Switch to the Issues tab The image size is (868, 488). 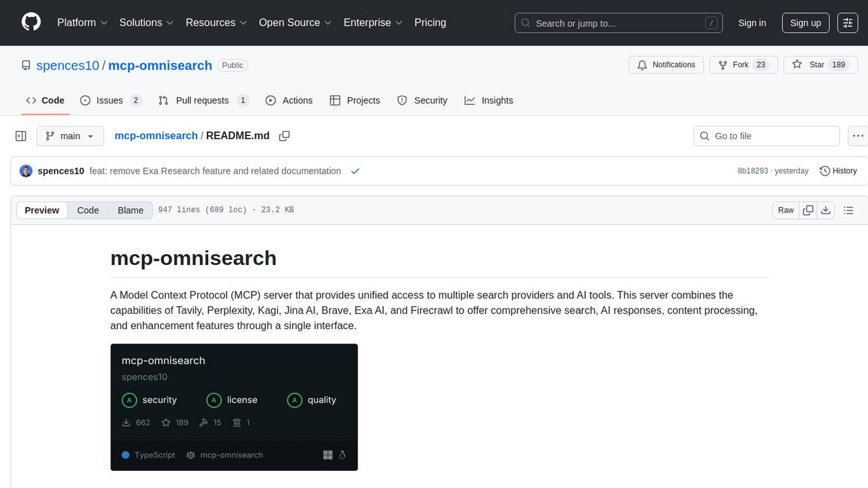(x=110, y=100)
